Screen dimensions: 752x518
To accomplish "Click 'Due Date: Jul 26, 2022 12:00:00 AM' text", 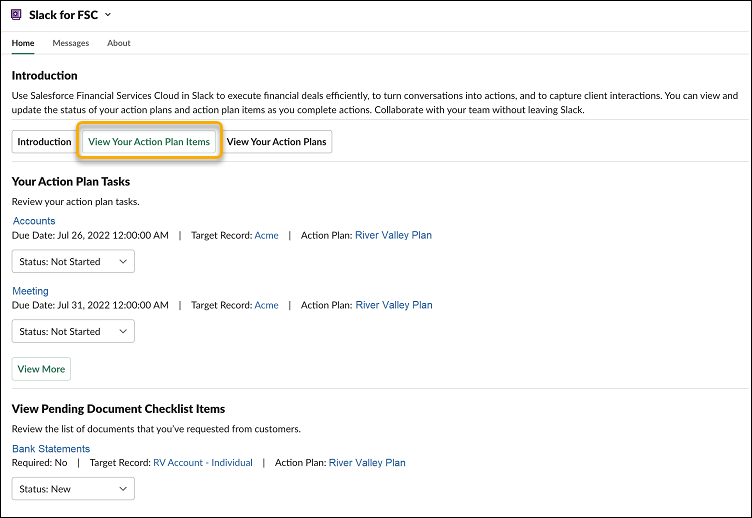I will coord(90,235).
